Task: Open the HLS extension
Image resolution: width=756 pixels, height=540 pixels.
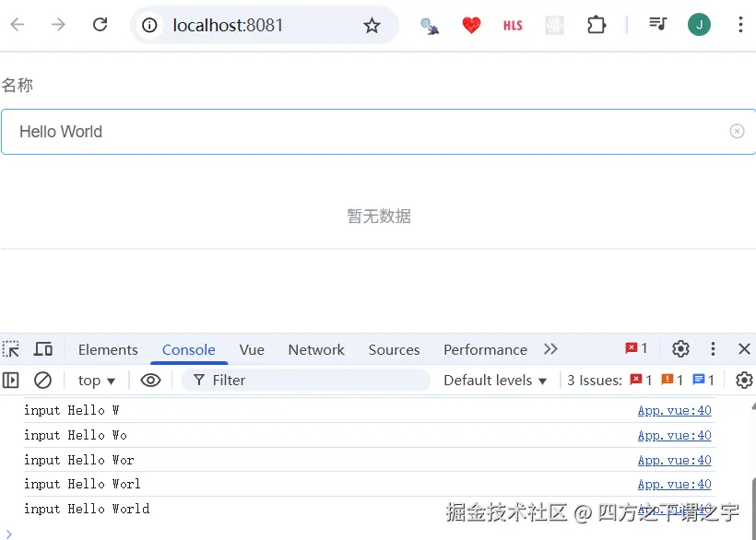Action: click(513, 25)
